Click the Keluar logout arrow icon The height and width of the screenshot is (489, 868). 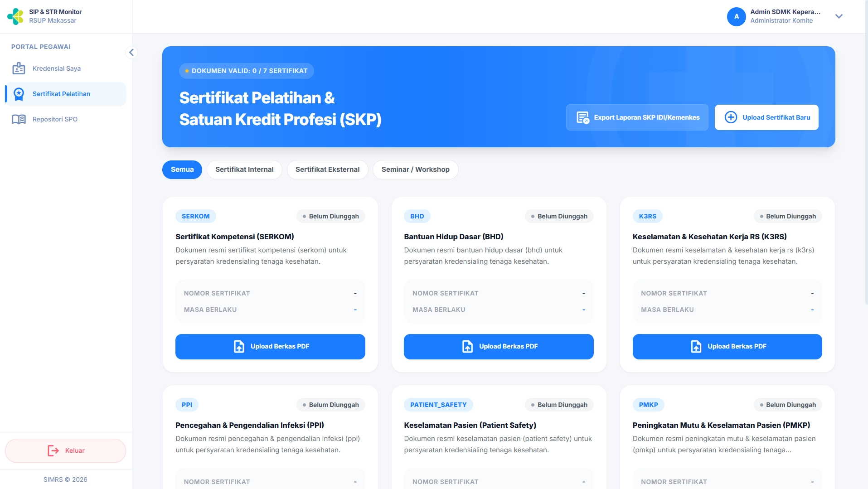[53, 450]
